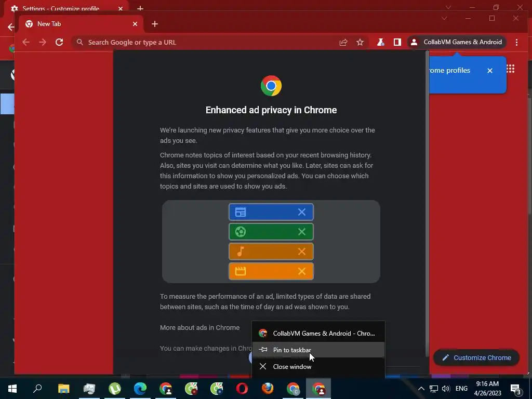The image size is (532, 399).
Task: Choose Close window from the jump list
Action: [x=318, y=366]
